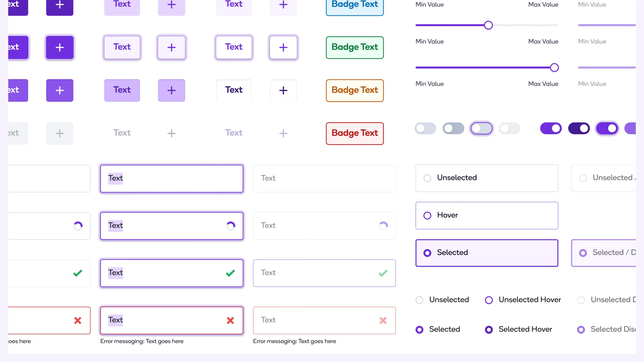
Task: Select the Hover radio option
Action: [427, 215]
